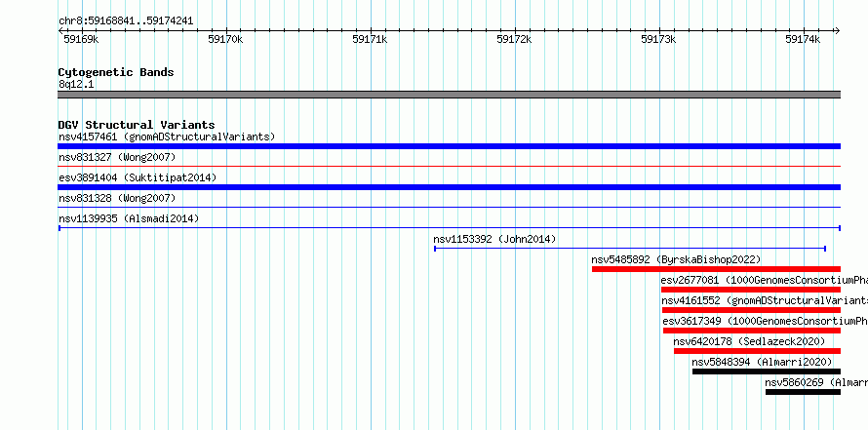
Task: Click the left arrow of the ruler
Action: pos(60,31)
